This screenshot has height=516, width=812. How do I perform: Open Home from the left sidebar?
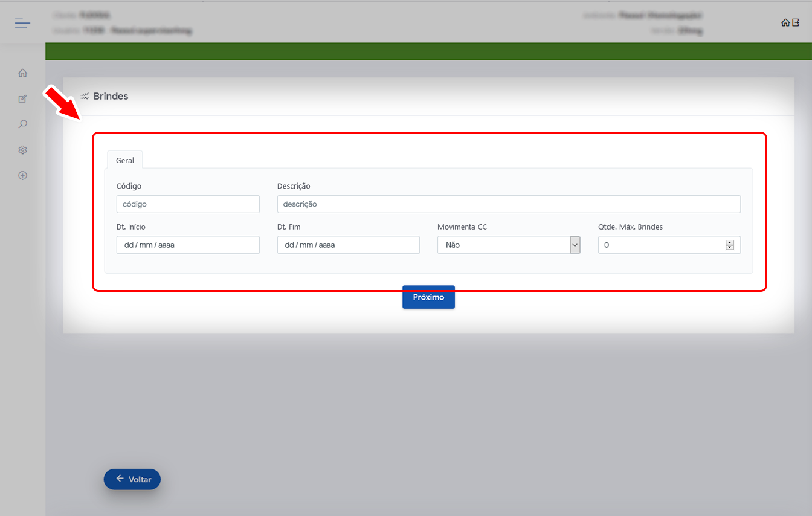click(22, 73)
